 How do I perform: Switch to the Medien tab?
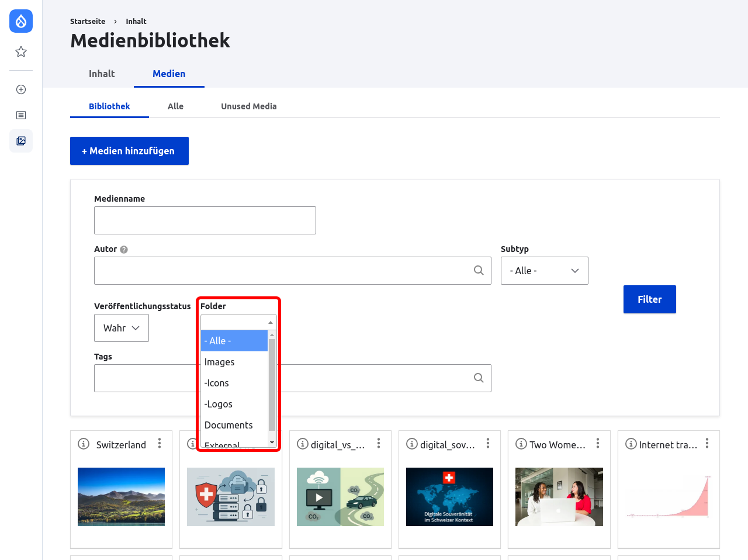point(169,74)
